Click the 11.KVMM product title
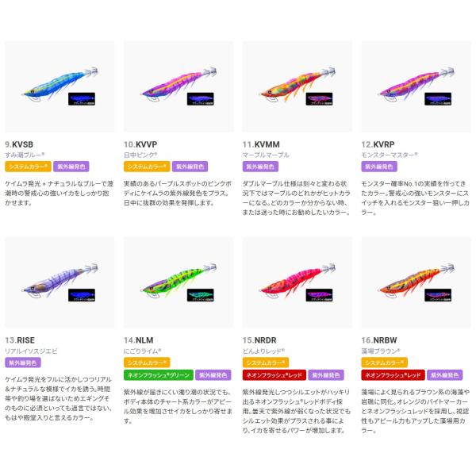The image size is (476, 476). [x=261, y=144]
